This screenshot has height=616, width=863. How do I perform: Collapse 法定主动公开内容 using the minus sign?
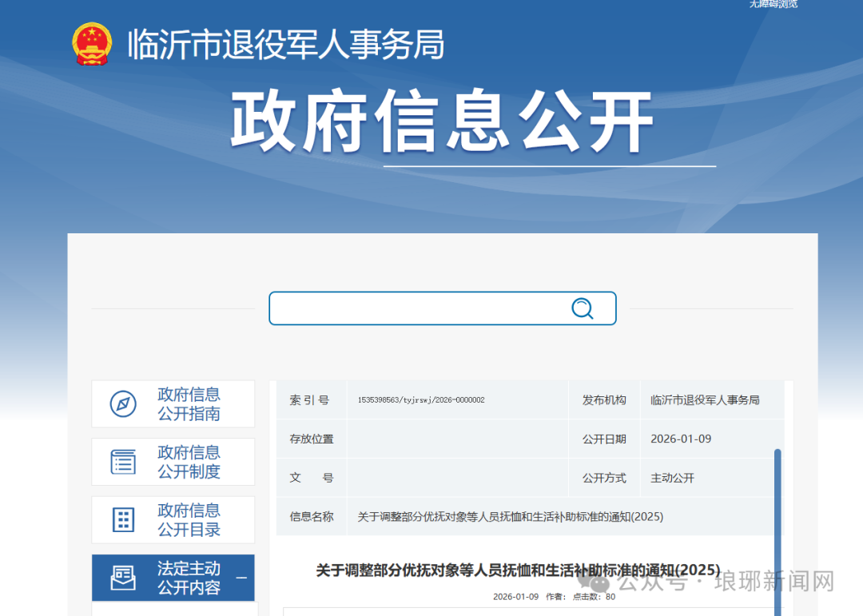[241, 578]
